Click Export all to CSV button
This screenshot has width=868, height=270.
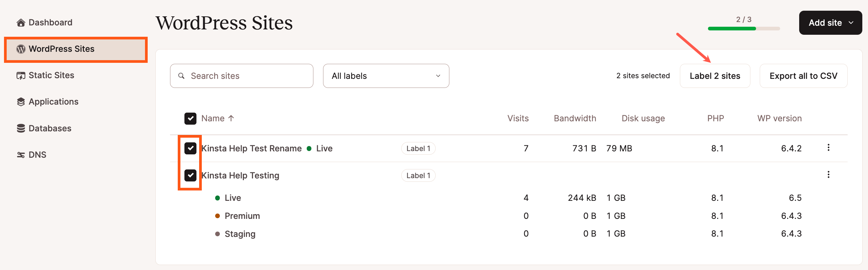coord(803,76)
